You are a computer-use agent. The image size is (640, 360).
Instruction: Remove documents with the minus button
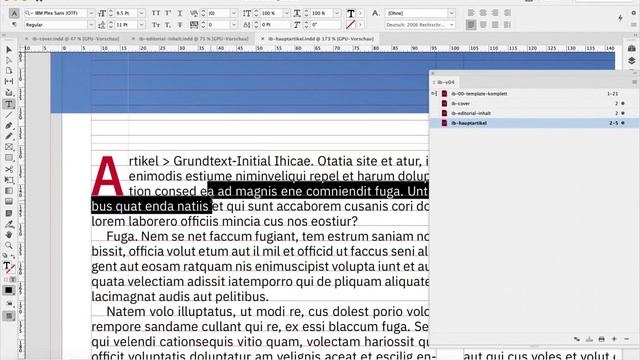[627, 339]
